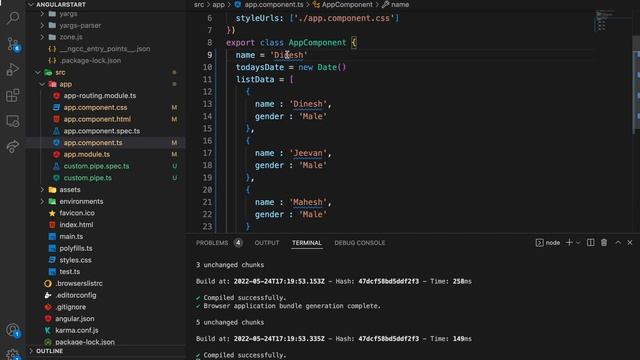Open app.module.ts file
The height and width of the screenshot is (360, 640).
point(87,154)
